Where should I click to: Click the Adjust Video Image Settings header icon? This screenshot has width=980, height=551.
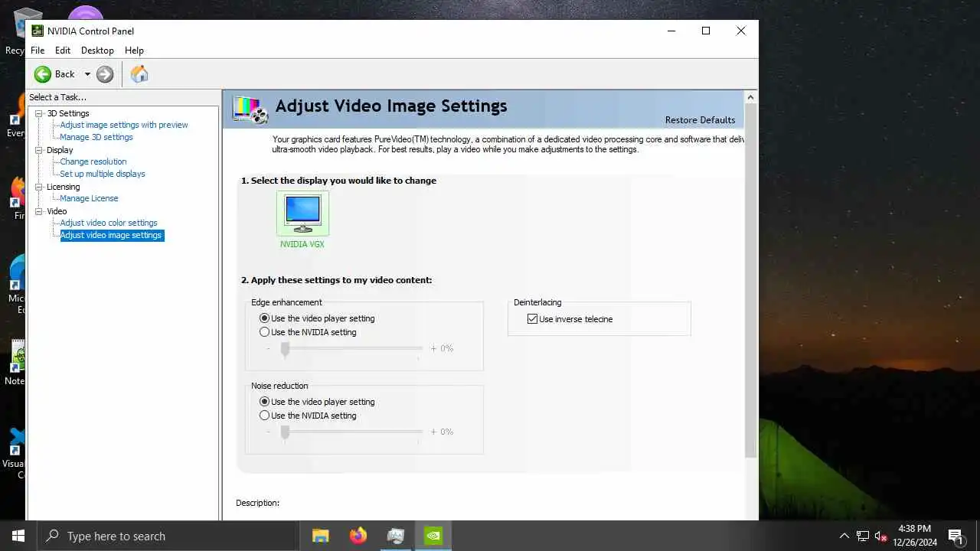click(x=250, y=109)
